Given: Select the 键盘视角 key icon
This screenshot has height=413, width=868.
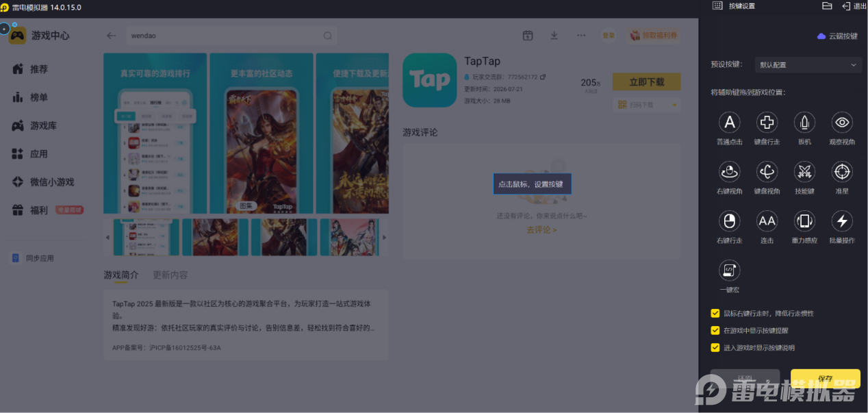Looking at the screenshot, I should (767, 172).
